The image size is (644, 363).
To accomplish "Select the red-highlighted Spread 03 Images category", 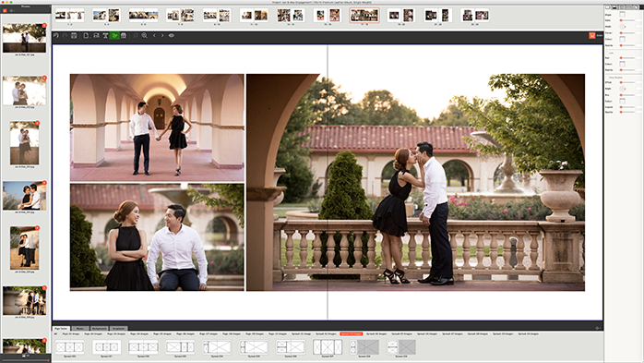I will pos(352,333).
